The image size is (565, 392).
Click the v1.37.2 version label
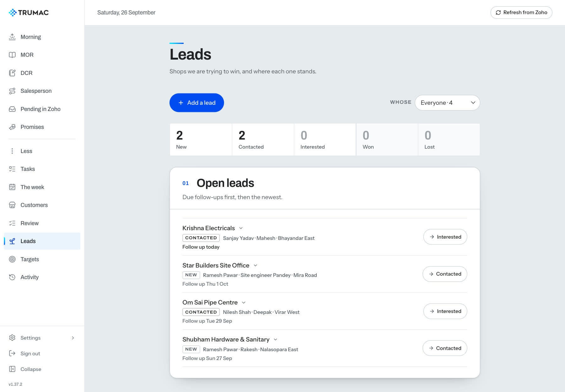[15, 384]
